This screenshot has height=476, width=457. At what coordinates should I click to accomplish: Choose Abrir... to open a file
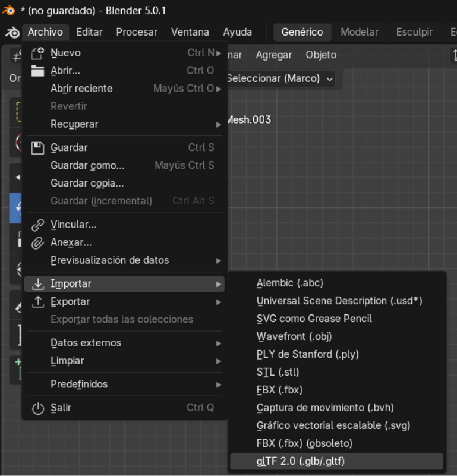coord(124,71)
